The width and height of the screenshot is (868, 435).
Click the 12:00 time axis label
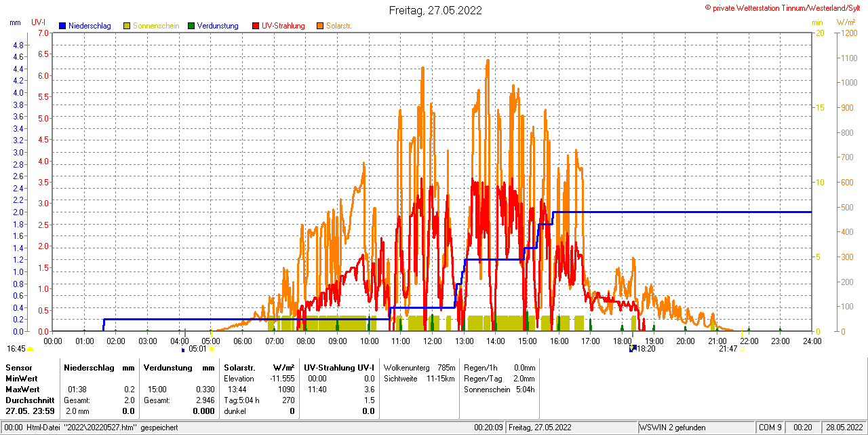coord(432,341)
